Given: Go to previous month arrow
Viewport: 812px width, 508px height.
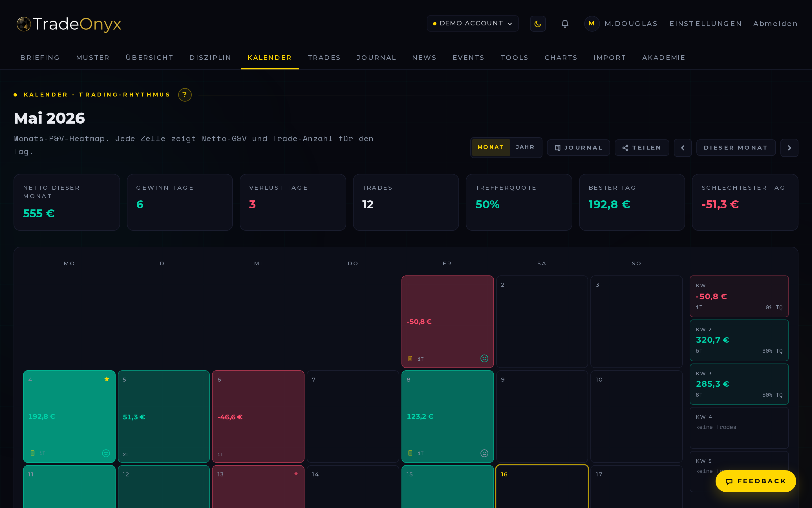Looking at the screenshot, I should 683,148.
